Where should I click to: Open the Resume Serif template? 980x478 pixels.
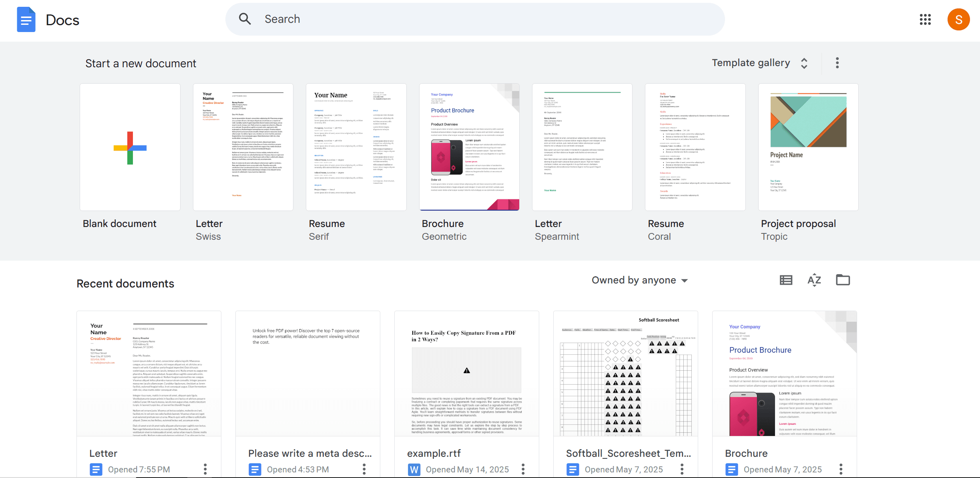pyautogui.click(x=356, y=147)
